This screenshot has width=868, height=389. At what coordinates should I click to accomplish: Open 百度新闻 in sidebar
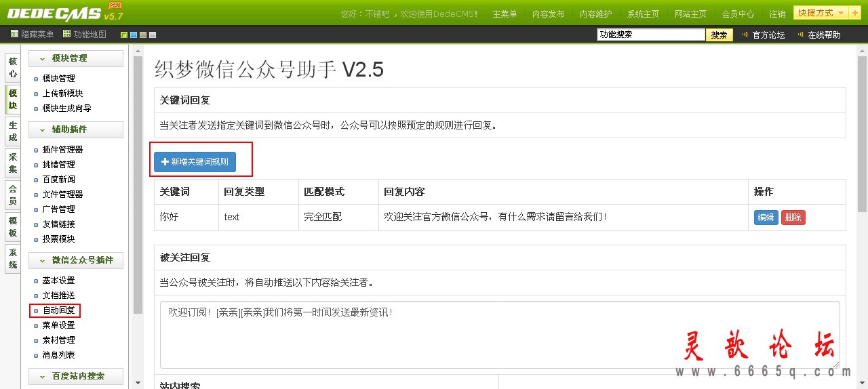(58, 180)
